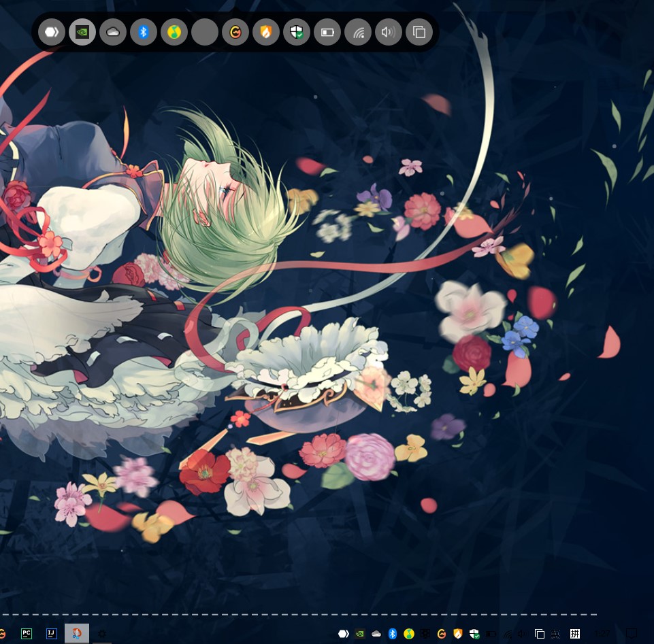Open the Settings gear on the taskbar
654x644 pixels.
(x=102, y=634)
